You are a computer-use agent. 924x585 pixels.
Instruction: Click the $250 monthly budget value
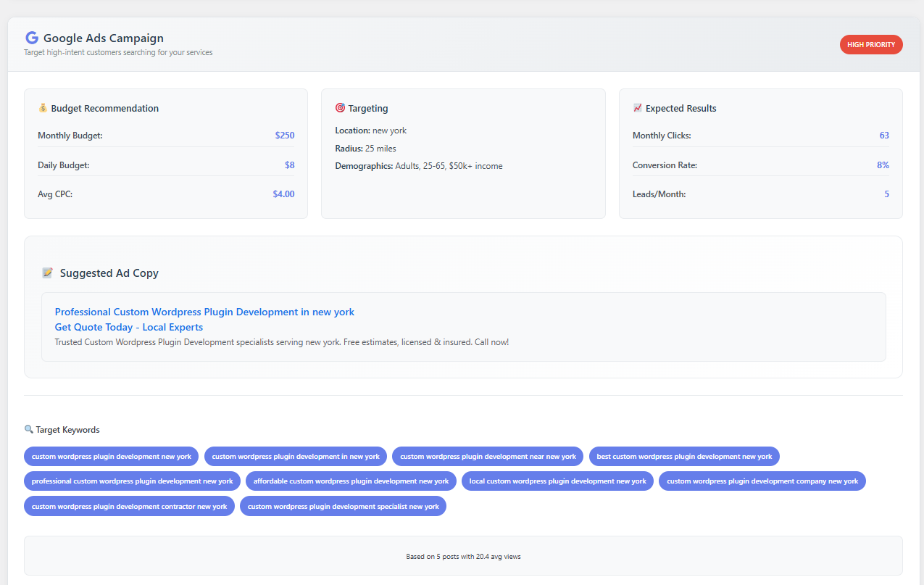point(285,136)
